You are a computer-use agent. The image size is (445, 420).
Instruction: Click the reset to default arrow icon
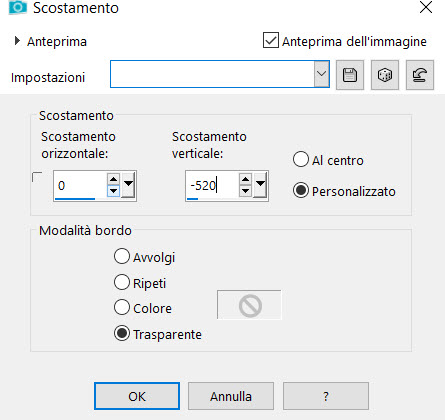tap(420, 75)
